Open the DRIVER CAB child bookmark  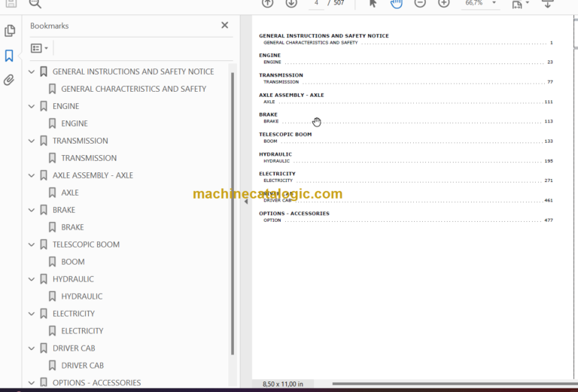82,366
